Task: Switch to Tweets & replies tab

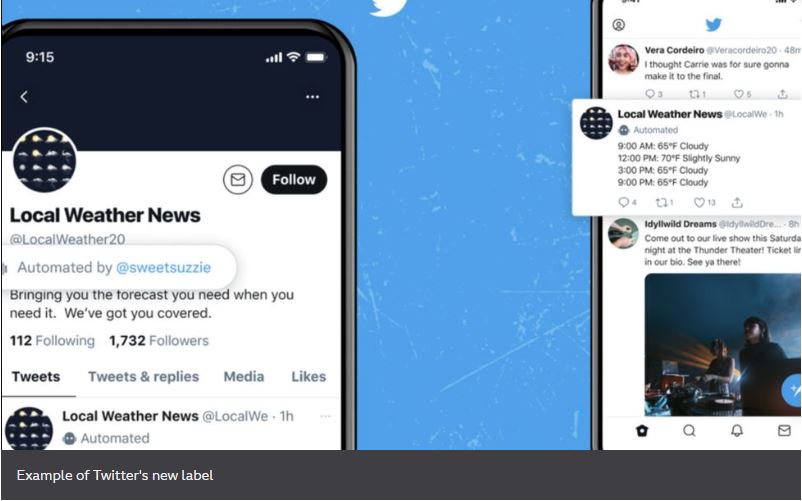Action: coord(144,377)
